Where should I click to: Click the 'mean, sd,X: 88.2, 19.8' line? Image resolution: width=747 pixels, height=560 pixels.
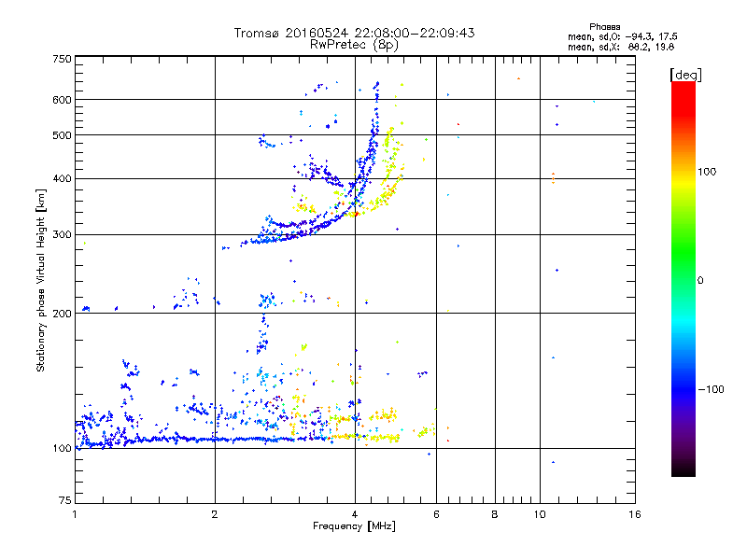[x=621, y=47]
